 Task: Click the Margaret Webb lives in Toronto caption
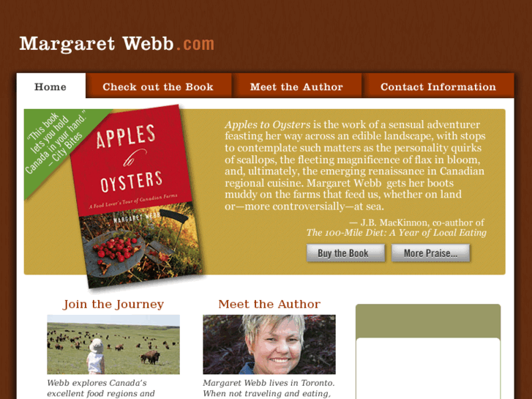click(x=269, y=388)
